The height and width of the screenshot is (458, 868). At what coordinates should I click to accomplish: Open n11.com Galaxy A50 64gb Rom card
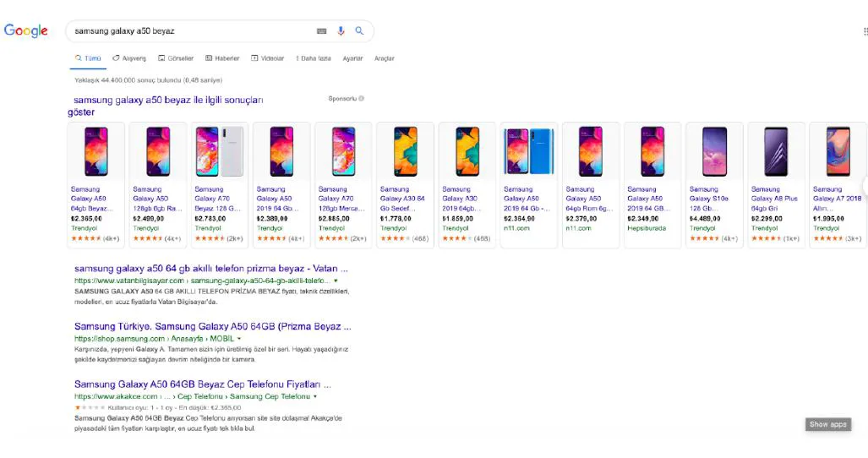(x=592, y=185)
